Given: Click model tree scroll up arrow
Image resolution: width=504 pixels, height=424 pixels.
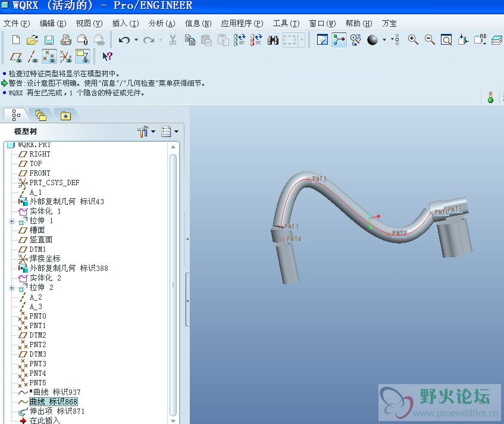Looking at the screenshot, I should [x=173, y=146].
